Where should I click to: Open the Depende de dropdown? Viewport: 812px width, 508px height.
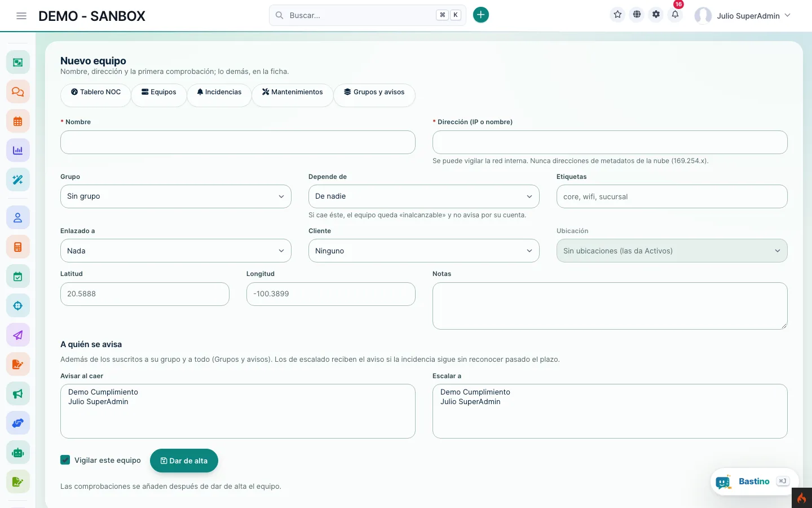pyautogui.click(x=424, y=196)
